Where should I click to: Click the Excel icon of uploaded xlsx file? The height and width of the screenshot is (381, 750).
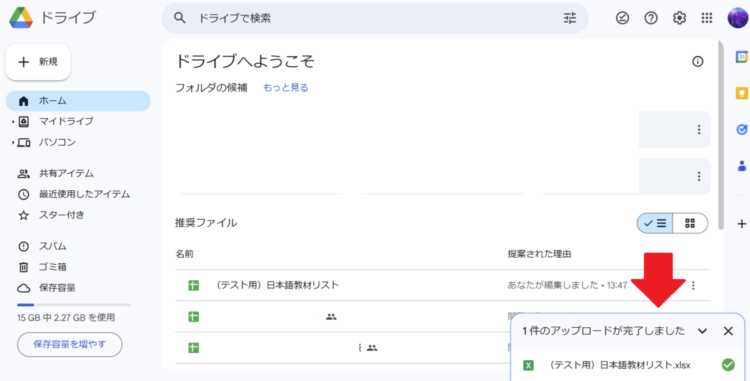pyautogui.click(x=529, y=366)
